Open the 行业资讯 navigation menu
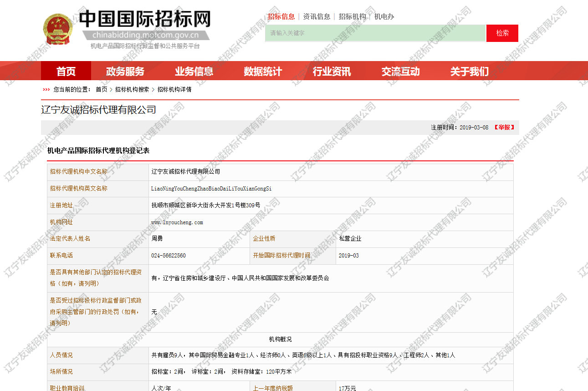This screenshot has width=588, height=391. tap(332, 71)
